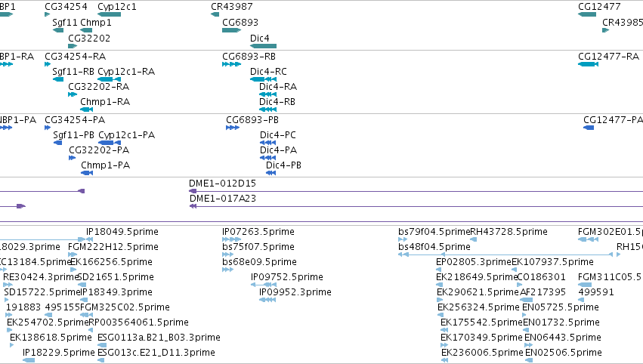Select EST ESG0113a.B21_B03.3prime
The image size is (643, 364).
pyautogui.click(x=159, y=338)
